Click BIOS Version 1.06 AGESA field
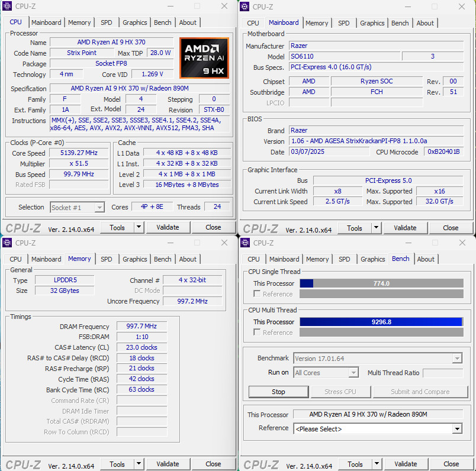 coord(376,141)
